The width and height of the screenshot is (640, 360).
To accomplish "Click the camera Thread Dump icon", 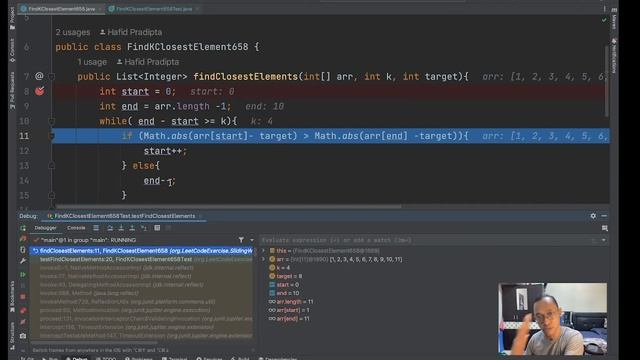I will pos(23,336).
